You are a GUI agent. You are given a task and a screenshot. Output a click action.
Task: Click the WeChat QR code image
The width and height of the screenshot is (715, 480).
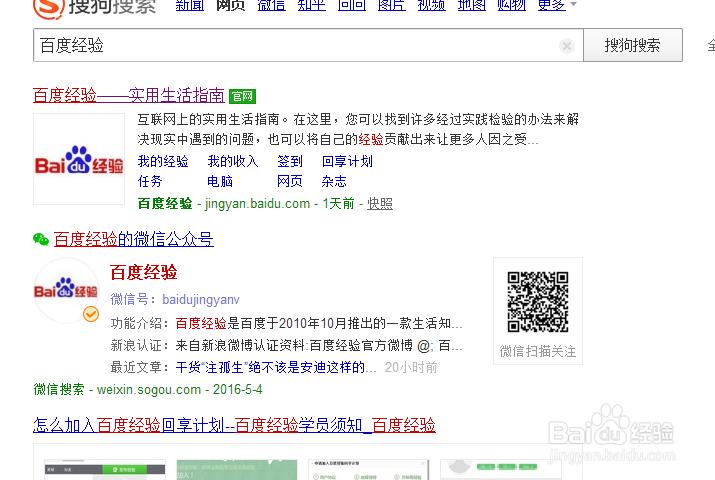(538, 302)
